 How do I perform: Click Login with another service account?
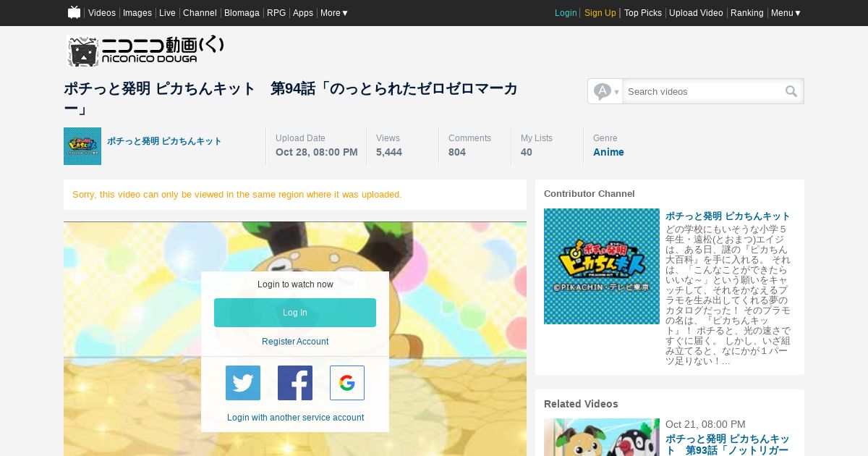click(295, 418)
